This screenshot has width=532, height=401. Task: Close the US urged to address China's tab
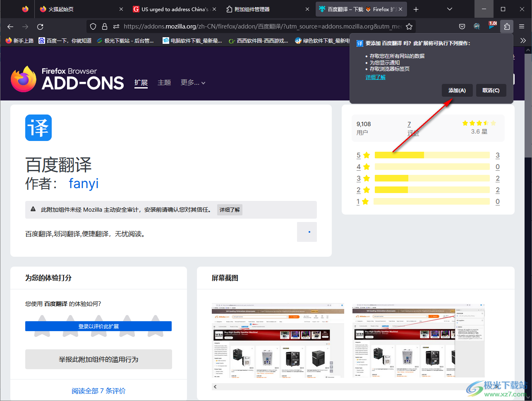tap(214, 9)
